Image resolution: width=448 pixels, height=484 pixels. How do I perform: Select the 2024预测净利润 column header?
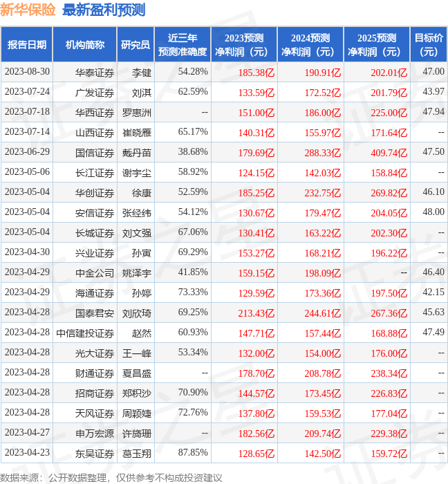(x=310, y=45)
